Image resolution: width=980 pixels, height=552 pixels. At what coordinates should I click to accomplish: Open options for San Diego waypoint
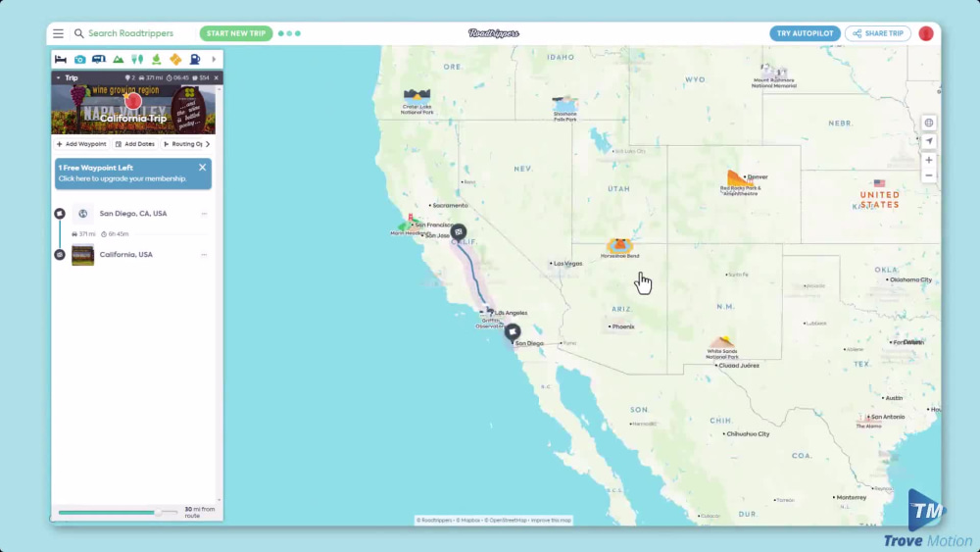tap(205, 214)
